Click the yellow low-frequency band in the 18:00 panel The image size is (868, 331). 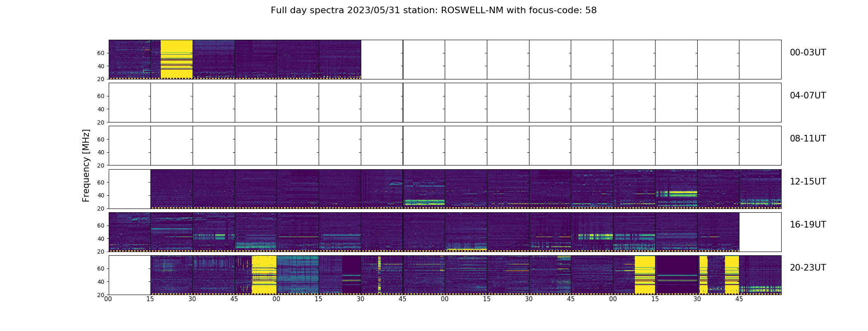coord(466,249)
